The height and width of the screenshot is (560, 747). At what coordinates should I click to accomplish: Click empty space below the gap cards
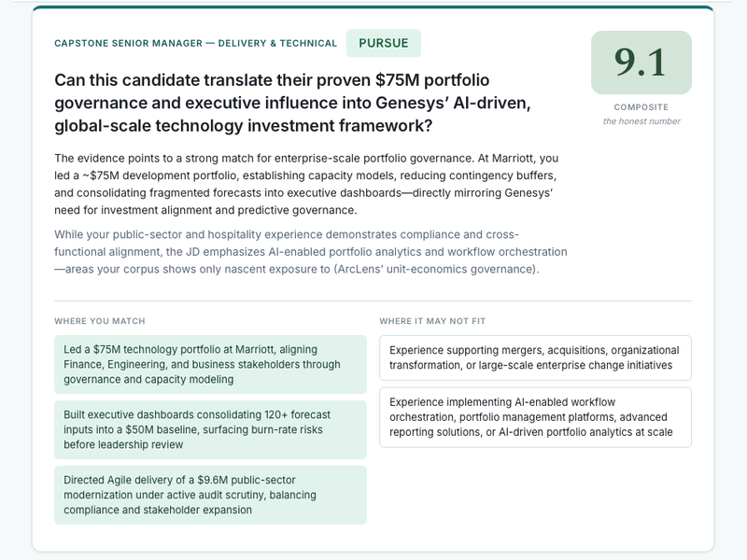point(535,496)
